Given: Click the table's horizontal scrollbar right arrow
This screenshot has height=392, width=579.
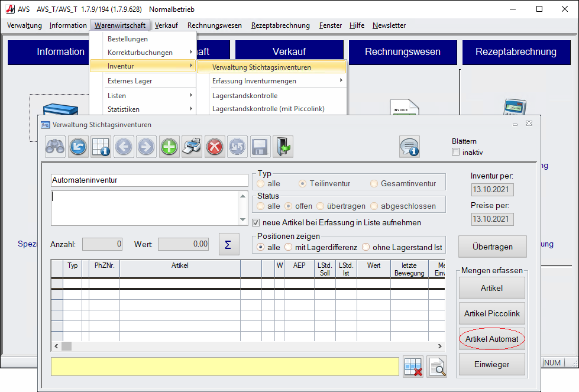Looking at the screenshot, I should (439, 346).
